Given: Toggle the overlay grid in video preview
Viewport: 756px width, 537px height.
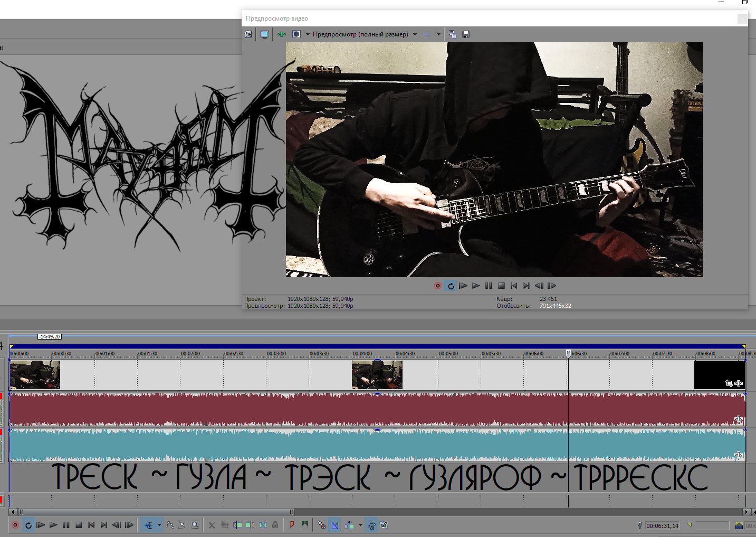Looking at the screenshot, I should 427,34.
